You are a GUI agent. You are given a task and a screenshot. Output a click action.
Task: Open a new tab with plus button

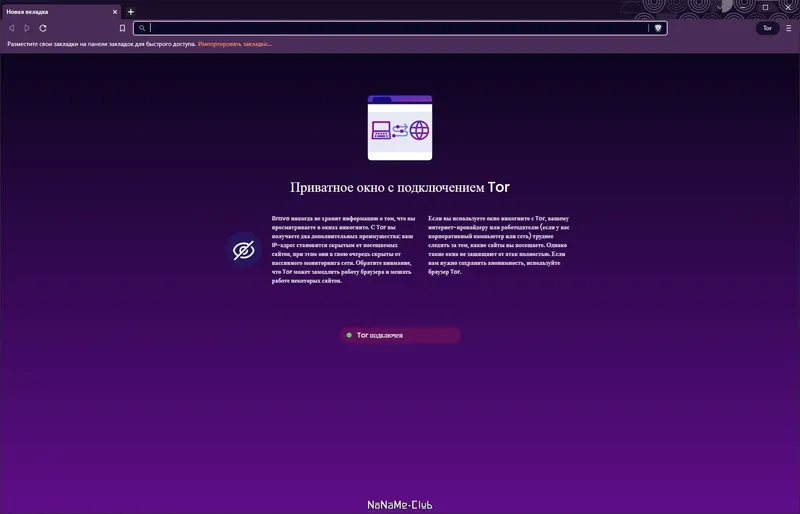tap(131, 12)
